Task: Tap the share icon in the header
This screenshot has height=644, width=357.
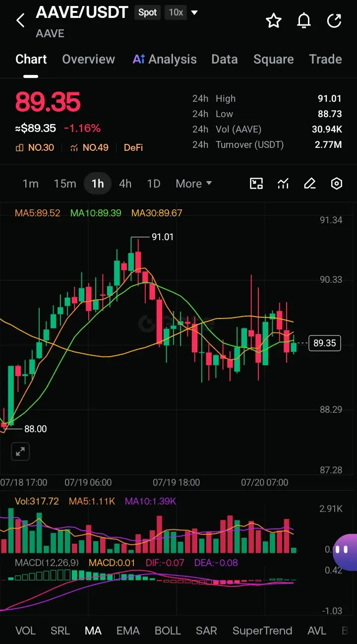Action: (x=334, y=20)
